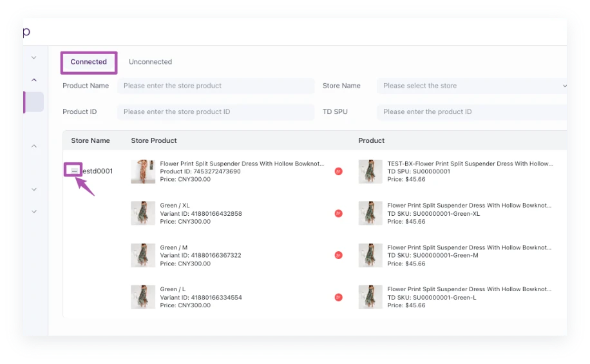Collapse the store row next to estd0001

click(x=74, y=169)
